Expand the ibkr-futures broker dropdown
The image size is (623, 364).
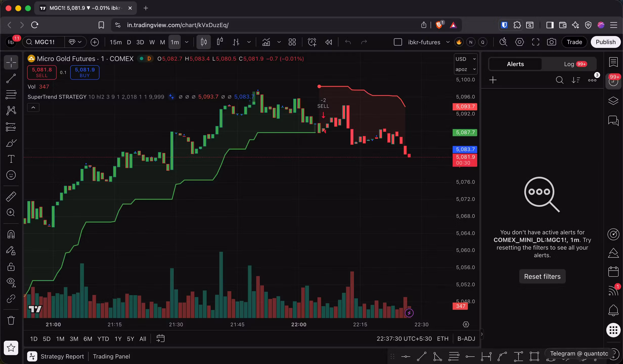tap(448, 42)
